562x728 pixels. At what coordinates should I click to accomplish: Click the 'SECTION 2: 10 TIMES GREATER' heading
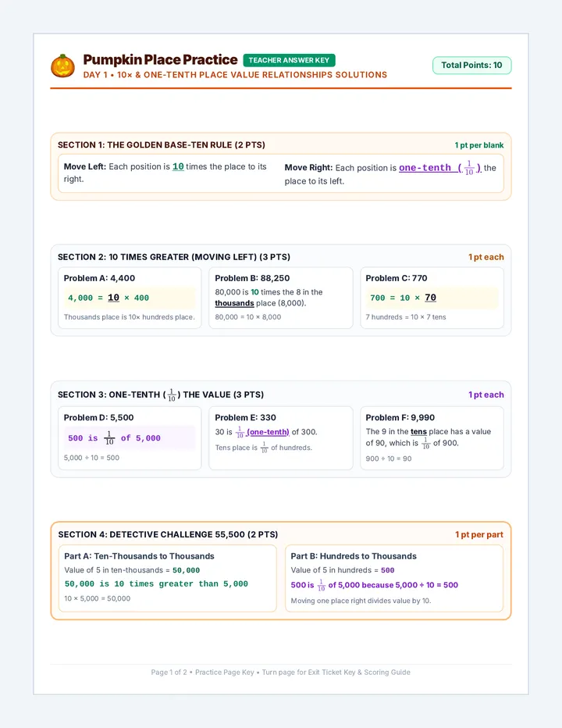[x=174, y=257]
